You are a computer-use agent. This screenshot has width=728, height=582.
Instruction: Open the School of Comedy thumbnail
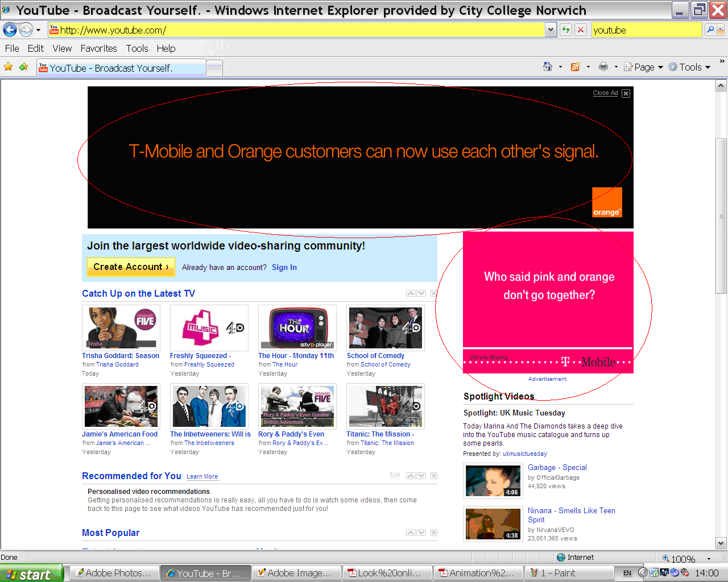click(386, 328)
